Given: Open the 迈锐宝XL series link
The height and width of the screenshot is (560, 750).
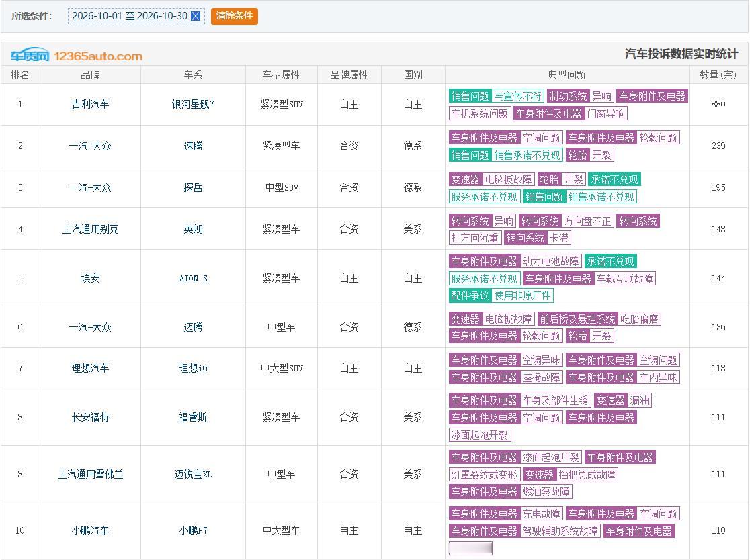Looking at the screenshot, I should click(x=193, y=474).
